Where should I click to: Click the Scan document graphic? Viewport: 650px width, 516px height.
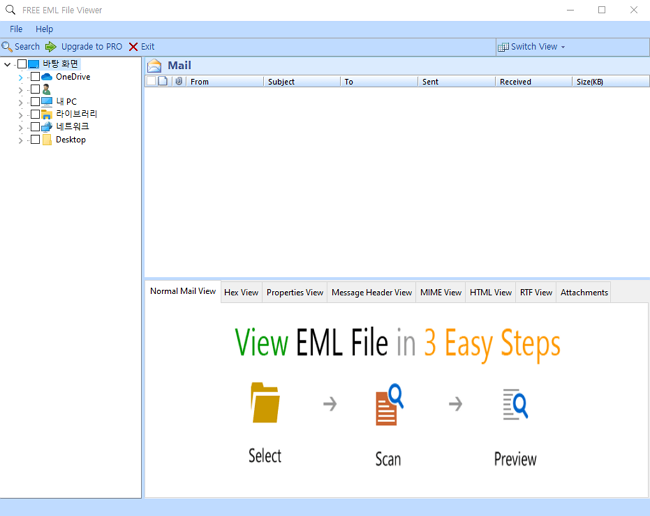(390, 405)
